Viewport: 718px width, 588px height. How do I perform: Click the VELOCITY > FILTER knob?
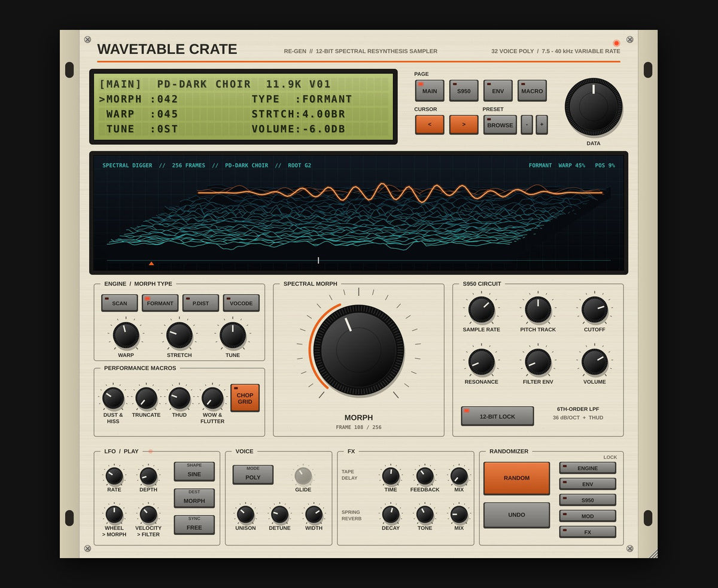[x=148, y=514]
